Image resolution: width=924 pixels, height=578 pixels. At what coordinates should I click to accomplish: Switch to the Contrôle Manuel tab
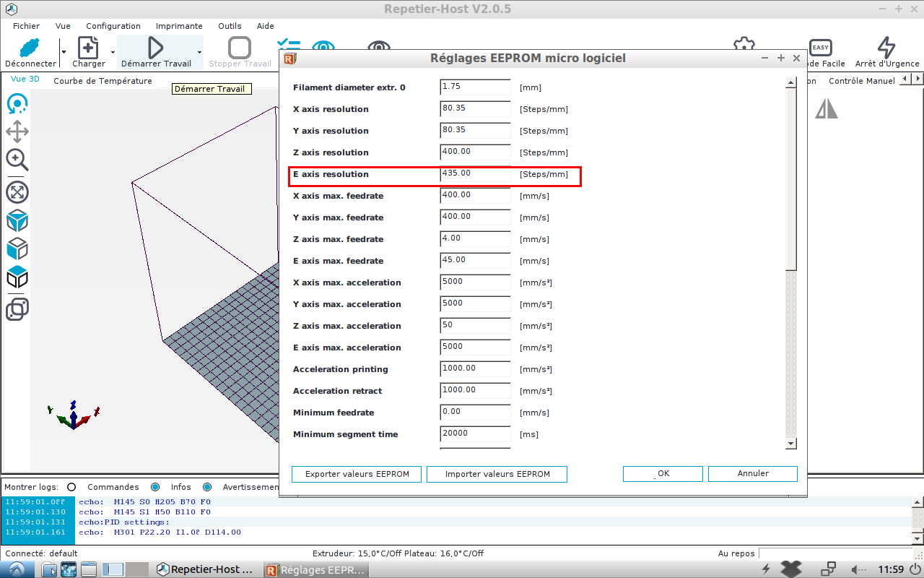pos(861,81)
